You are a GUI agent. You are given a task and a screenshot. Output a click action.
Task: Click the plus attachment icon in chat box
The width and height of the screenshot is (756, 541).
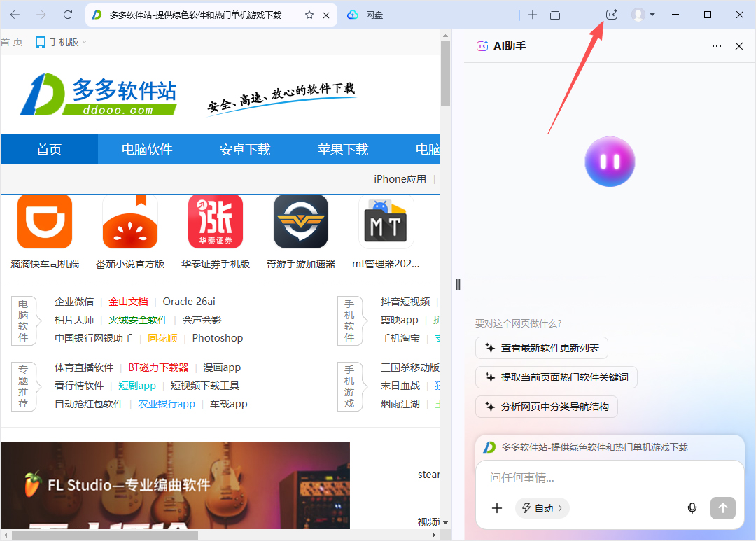click(497, 507)
